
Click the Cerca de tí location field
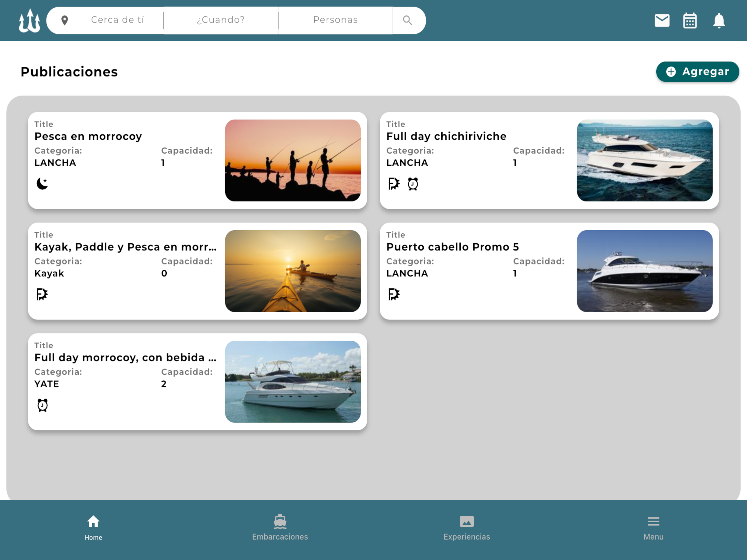coord(118,20)
